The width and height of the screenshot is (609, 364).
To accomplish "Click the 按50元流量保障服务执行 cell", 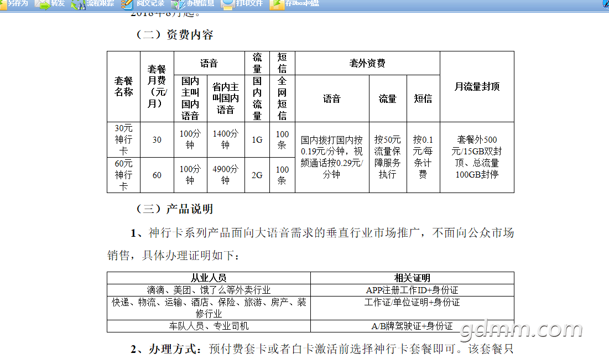I will tap(388, 157).
